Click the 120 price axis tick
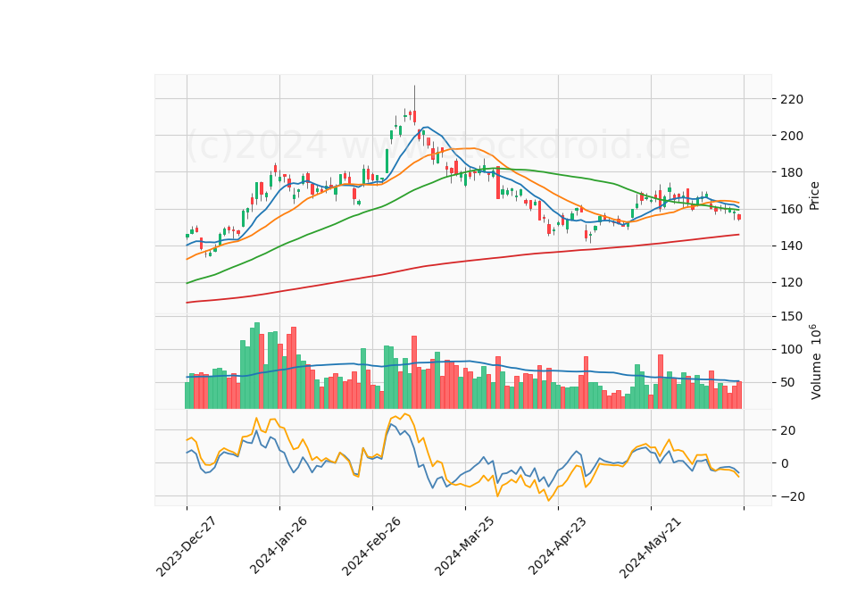 click(792, 283)
